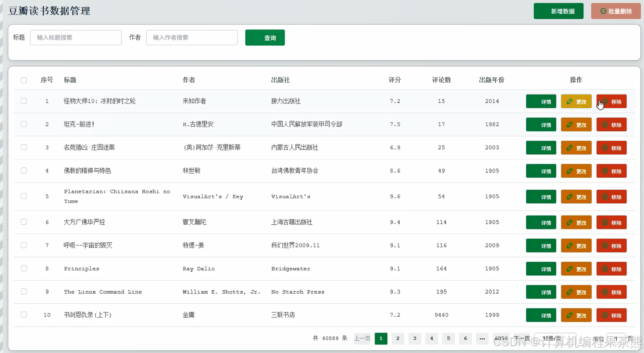Click 更改 for The Linux Command Line
The width and height of the screenshot is (644, 353).
pos(576,292)
